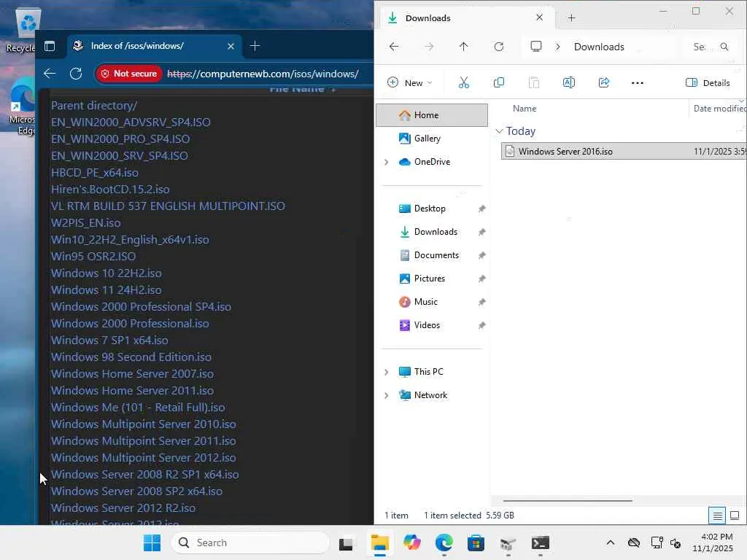Refresh the Edge page
This screenshot has width=747, height=560.
(76, 74)
